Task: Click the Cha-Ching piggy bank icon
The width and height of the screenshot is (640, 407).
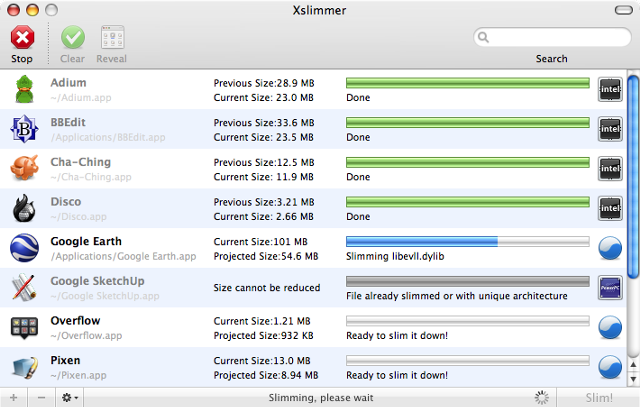Action: (x=25, y=169)
